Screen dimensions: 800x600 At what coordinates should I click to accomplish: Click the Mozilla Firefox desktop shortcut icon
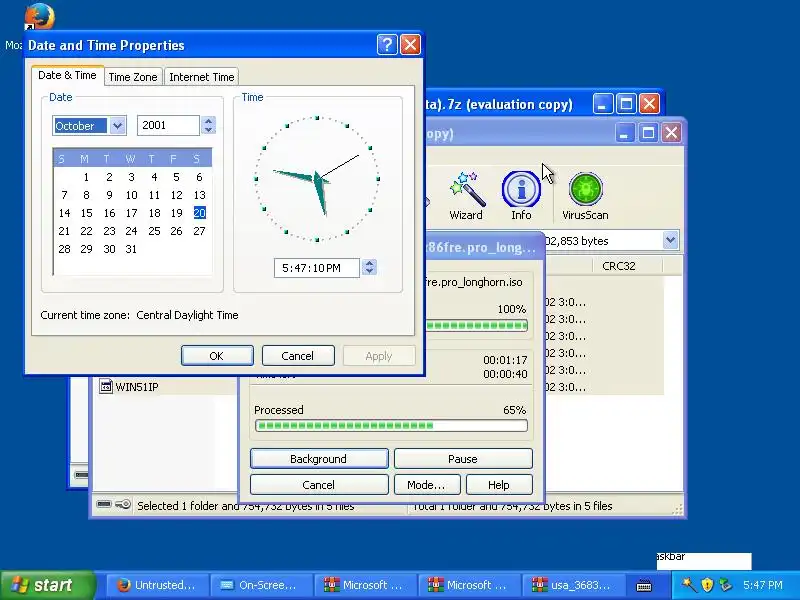click(39, 16)
